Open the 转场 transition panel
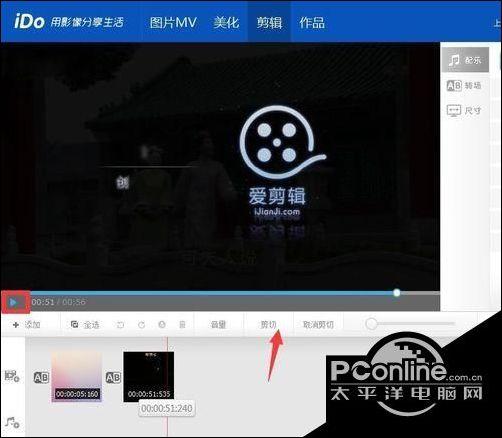The height and width of the screenshot is (438, 502). click(x=464, y=86)
